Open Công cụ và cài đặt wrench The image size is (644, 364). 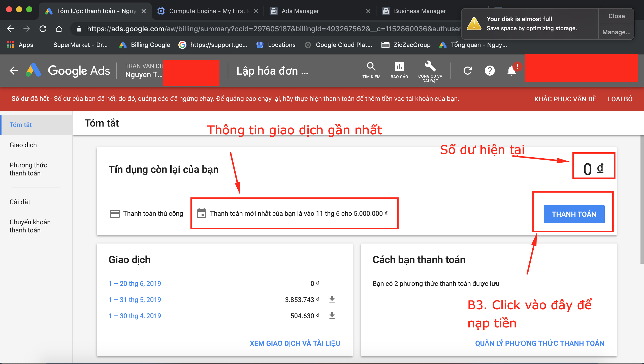click(430, 71)
